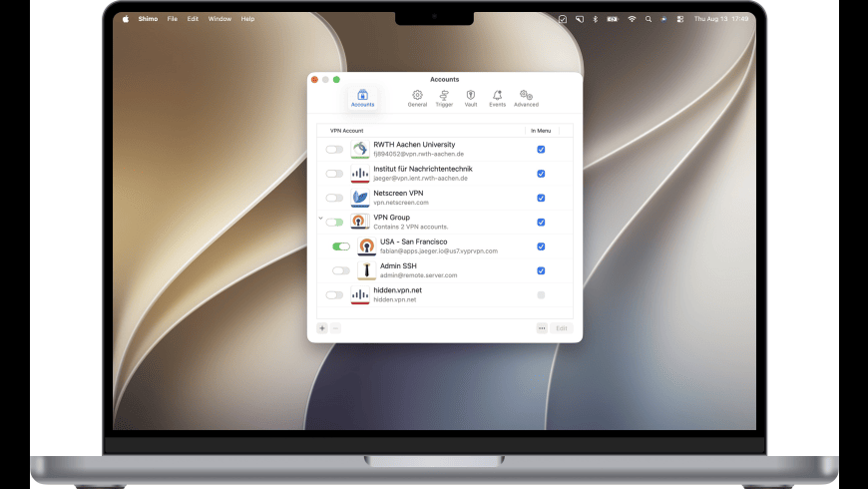Open the more options ellipsis menu
Image resolution: width=868 pixels, height=489 pixels.
click(542, 328)
